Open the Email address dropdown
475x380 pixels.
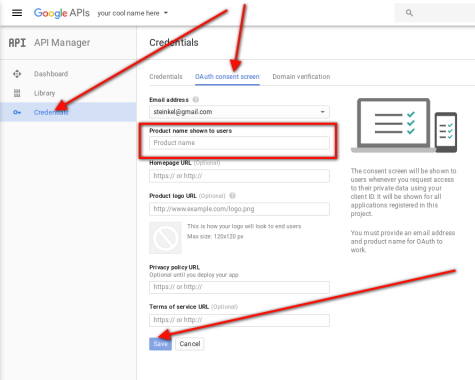pyautogui.click(x=239, y=112)
